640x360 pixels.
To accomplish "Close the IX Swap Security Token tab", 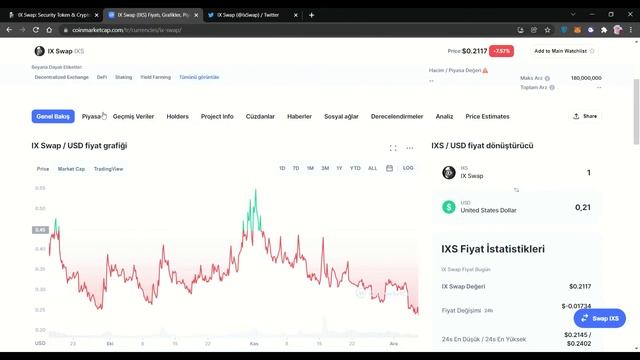I will click(96, 15).
